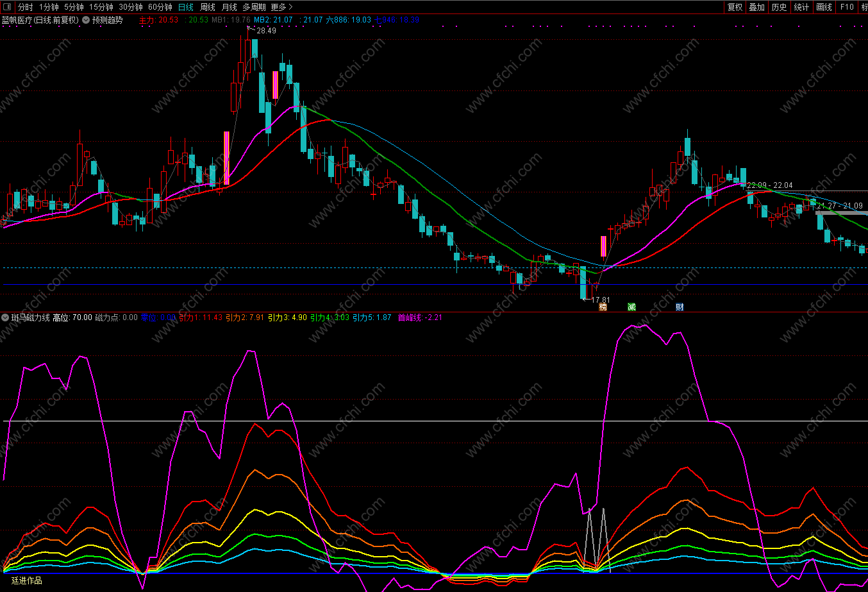Viewport: 868px width, 592px height.
Task: Click the 七946: 18.39 value label
Action: [x=397, y=20]
